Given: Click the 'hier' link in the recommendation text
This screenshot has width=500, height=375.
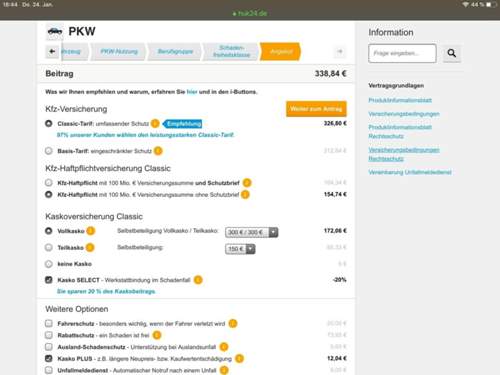Looking at the screenshot, I should click(x=192, y=92).
